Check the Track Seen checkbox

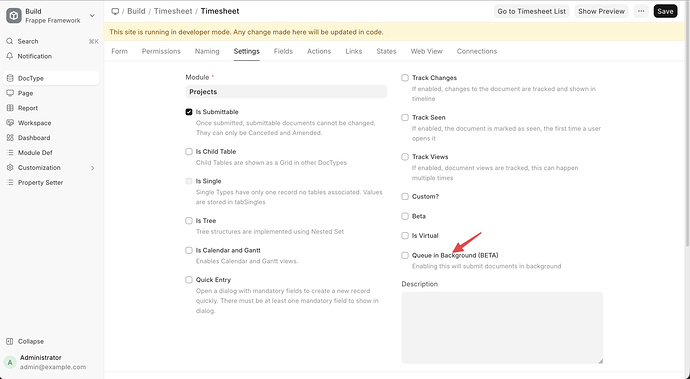(x=405, y=117)
